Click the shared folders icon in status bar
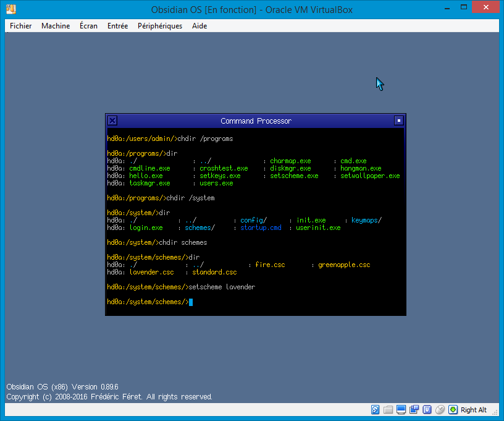 click(x=388, y=410)
